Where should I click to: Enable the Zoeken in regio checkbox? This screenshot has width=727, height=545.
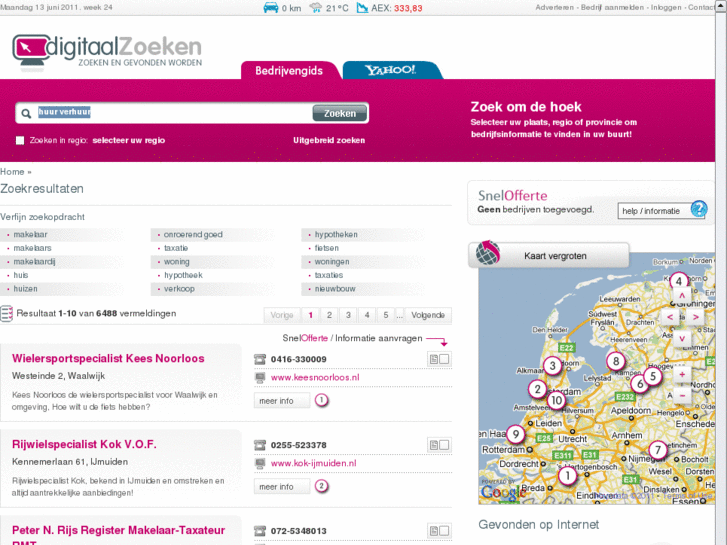(x=20, y=141)
